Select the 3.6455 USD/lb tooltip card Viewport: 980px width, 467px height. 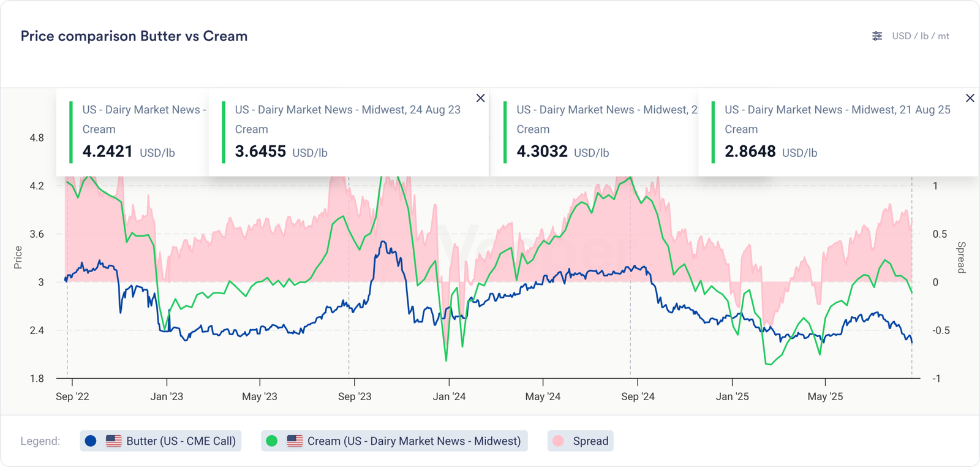(x=348, y=133)
